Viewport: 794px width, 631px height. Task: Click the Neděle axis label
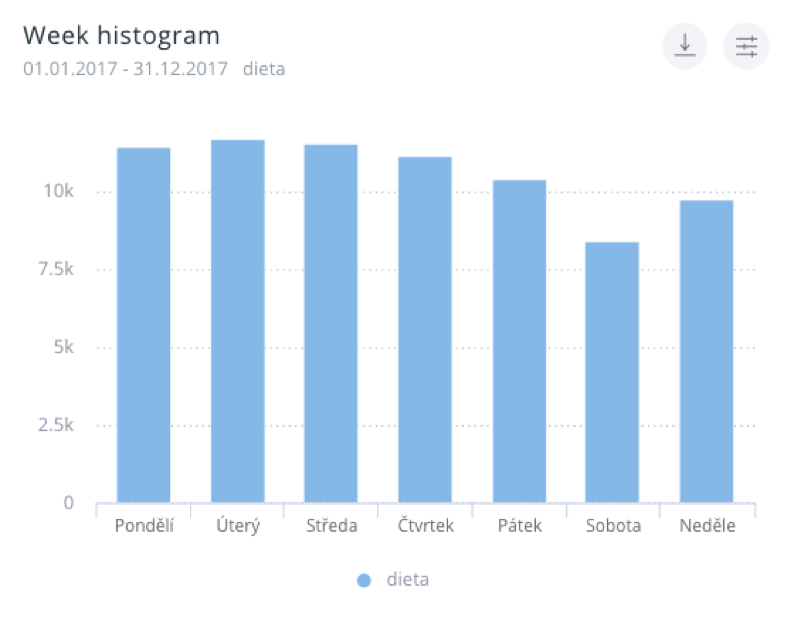pyautogui.click(x=706, y=526)
